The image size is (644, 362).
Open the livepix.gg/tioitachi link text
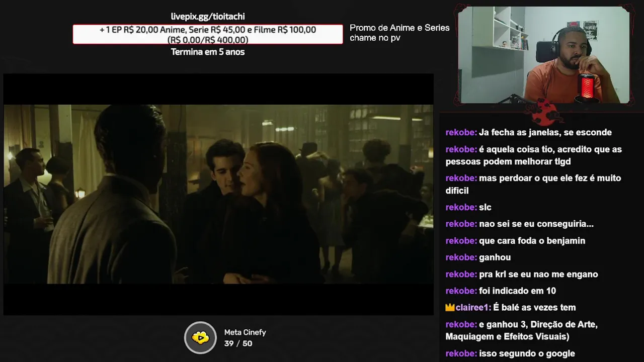pyautogui.click(x=208, y=17)
